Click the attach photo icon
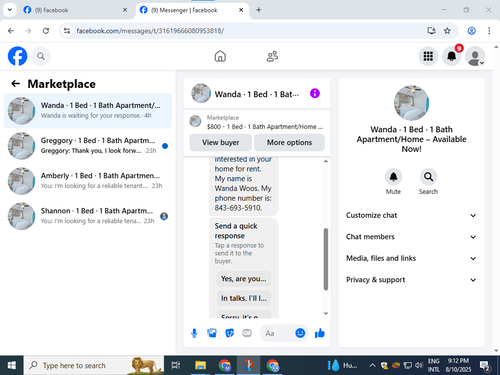The image size is (500, 375). click(x=212, y=333)
